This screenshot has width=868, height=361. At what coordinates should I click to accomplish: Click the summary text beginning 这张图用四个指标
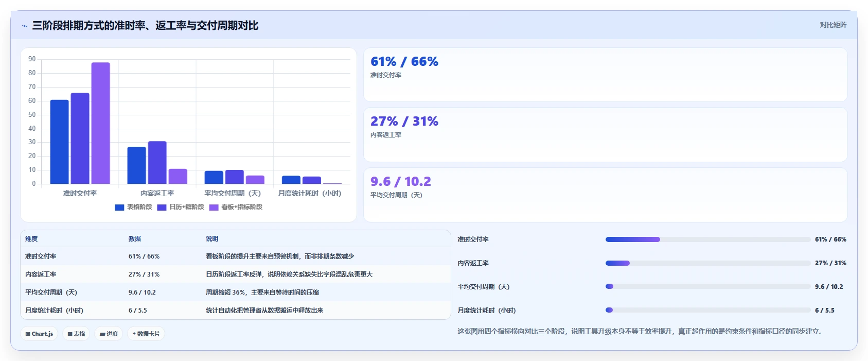click(x=641, y=331)
